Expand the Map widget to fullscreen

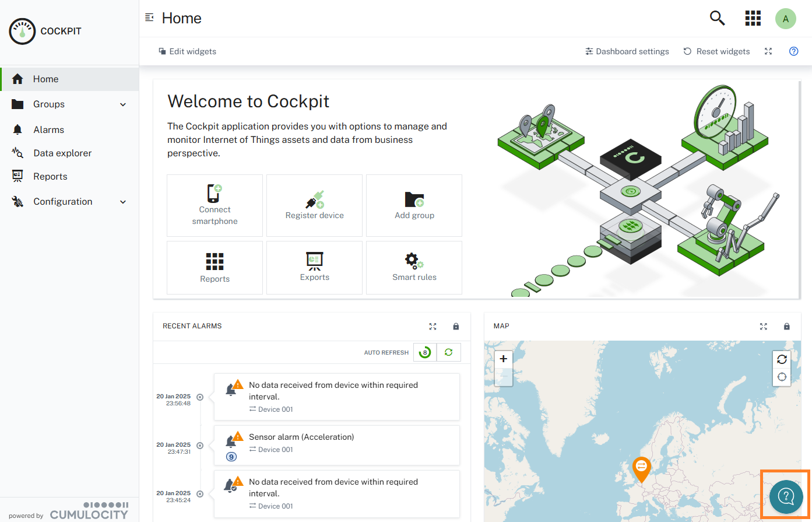click(x=764, y=327)
